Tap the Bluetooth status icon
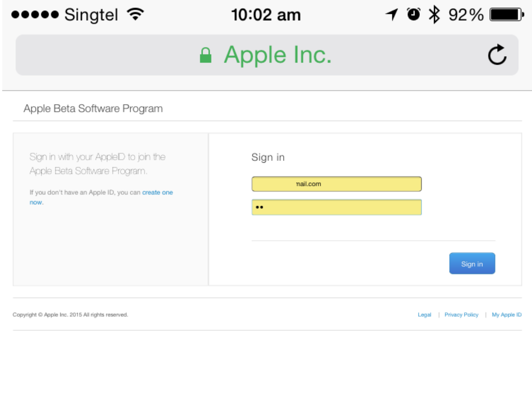The height and width of the screenshot is (399, 532). [x=434, y=15]
